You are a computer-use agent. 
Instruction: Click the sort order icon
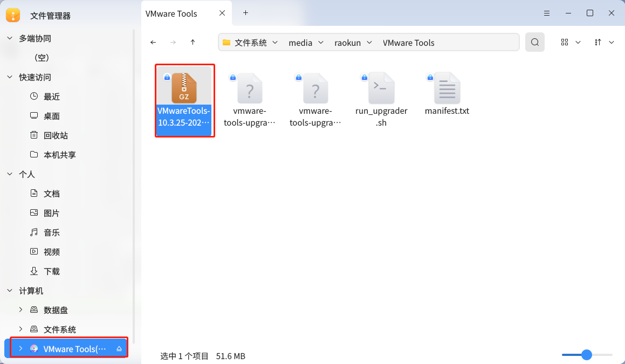click(x=598, y=42)
